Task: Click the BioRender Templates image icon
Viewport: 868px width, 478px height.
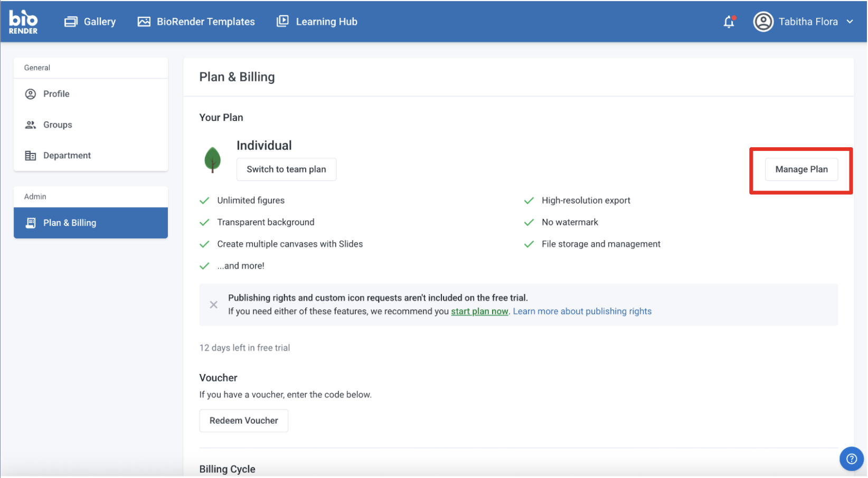Action: coord(144,22)
